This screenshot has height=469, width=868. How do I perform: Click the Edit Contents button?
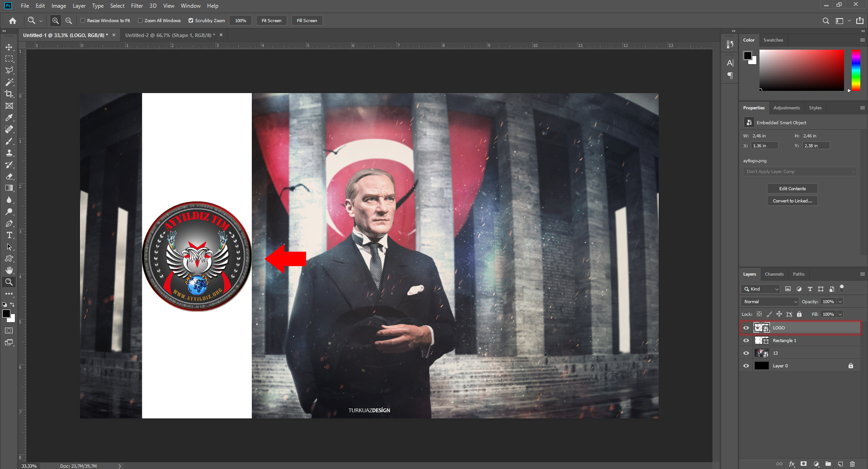tap(792, 188)
